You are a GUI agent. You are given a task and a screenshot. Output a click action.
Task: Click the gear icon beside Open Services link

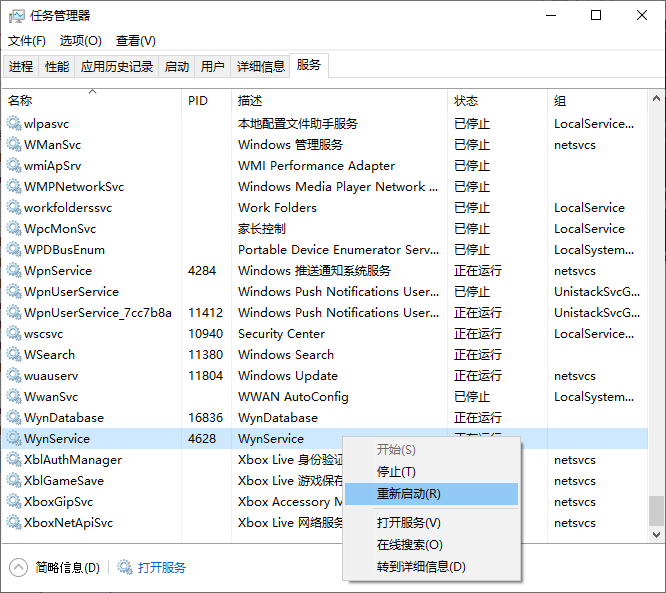click(125, 568)
